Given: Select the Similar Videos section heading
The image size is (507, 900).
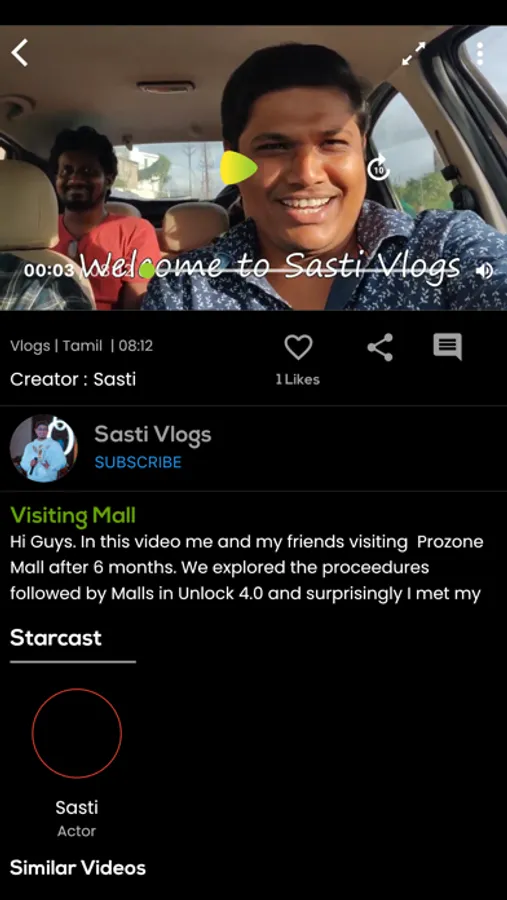Looking at the screenshot, I should click(78, 868).
